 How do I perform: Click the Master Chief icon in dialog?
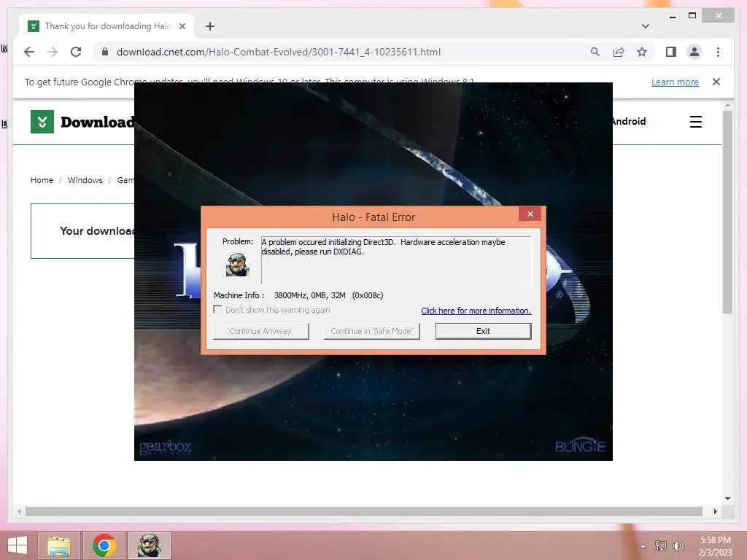[237, 264]
